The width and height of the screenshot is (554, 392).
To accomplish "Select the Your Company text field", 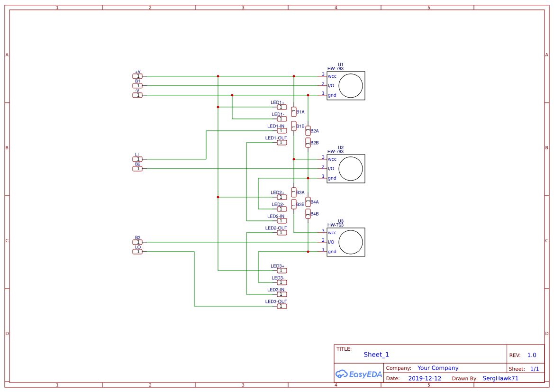I will tap(438, 368).
